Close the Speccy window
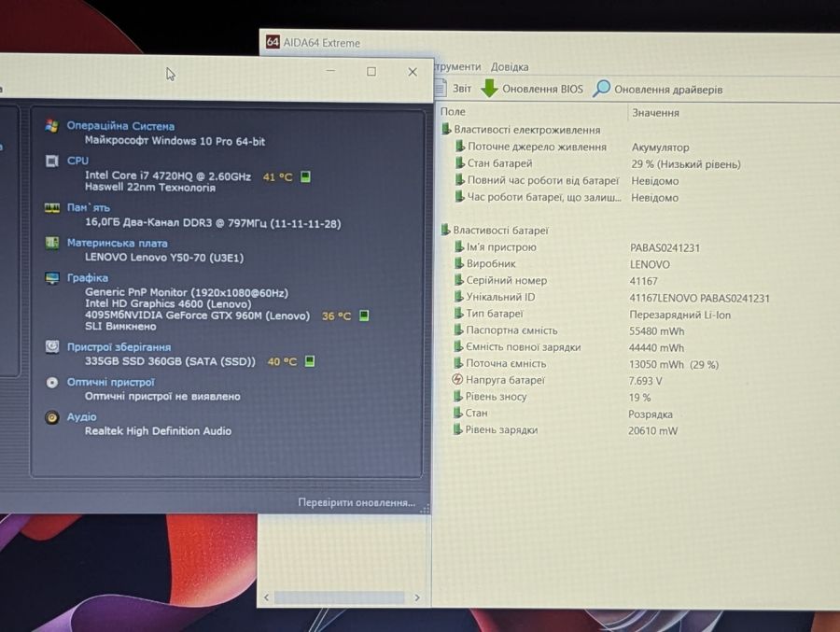Image resolution: width=840 pixels, height=632 pixels. pos(413,72)
